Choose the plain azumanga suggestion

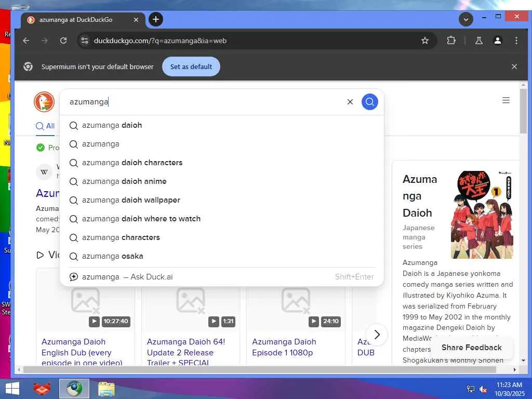pyautogui.click(x=221, y=144)
